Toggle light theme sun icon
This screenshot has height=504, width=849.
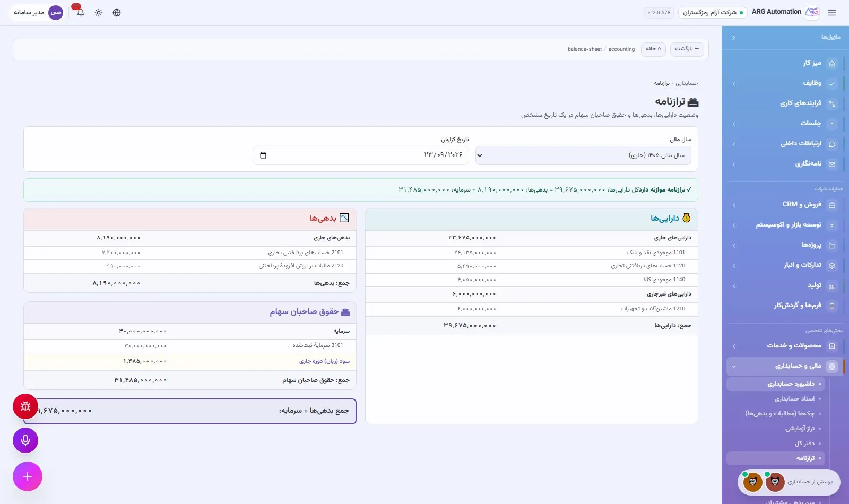(99, 13)
